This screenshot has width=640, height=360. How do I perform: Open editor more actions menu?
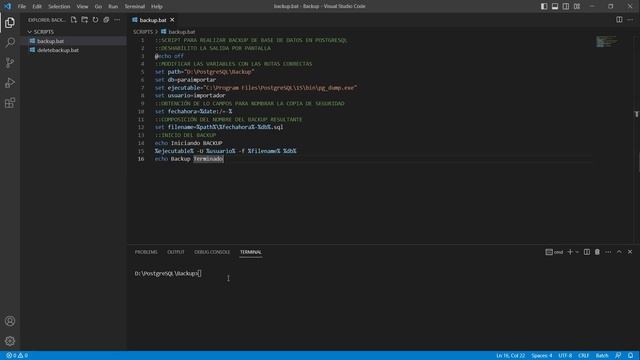(x=630, y=20)
